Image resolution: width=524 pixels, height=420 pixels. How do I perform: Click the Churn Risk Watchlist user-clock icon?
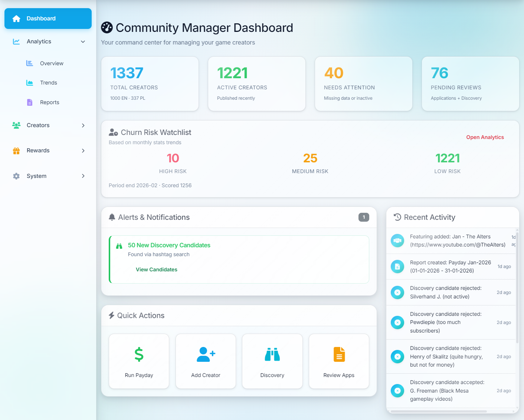click(113, 132)
